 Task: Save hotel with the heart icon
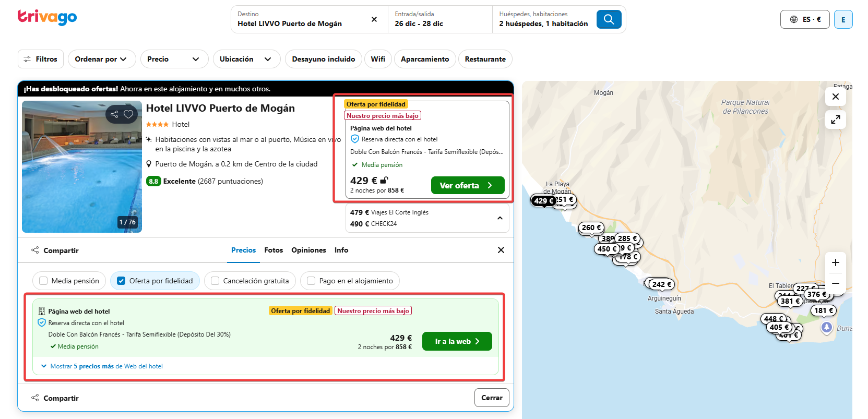coord(128,114)
